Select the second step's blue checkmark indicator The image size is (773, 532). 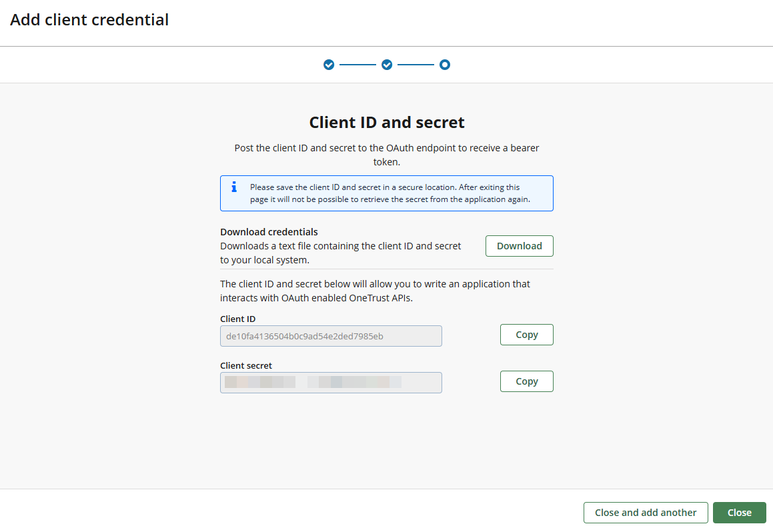click(x=387, y=65)
